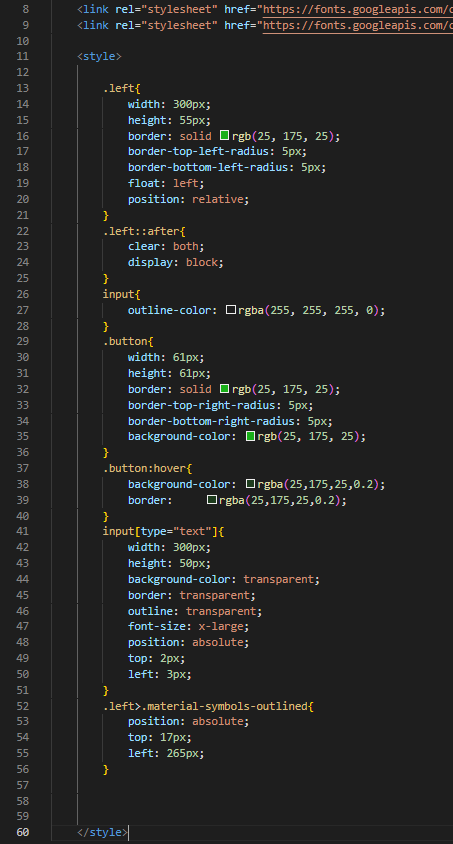Screen dimensions: 453x844
Task: Click the display: block declaration
Action: (175, 263)
